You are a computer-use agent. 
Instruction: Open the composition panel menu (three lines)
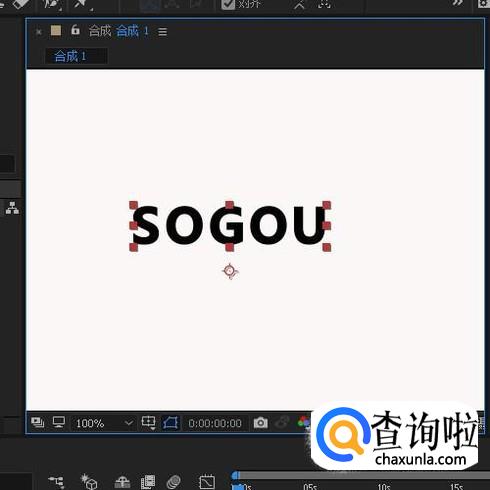163,32
